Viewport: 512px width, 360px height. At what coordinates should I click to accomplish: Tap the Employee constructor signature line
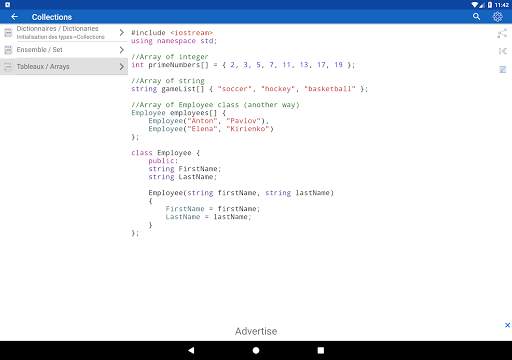[241, 193]
